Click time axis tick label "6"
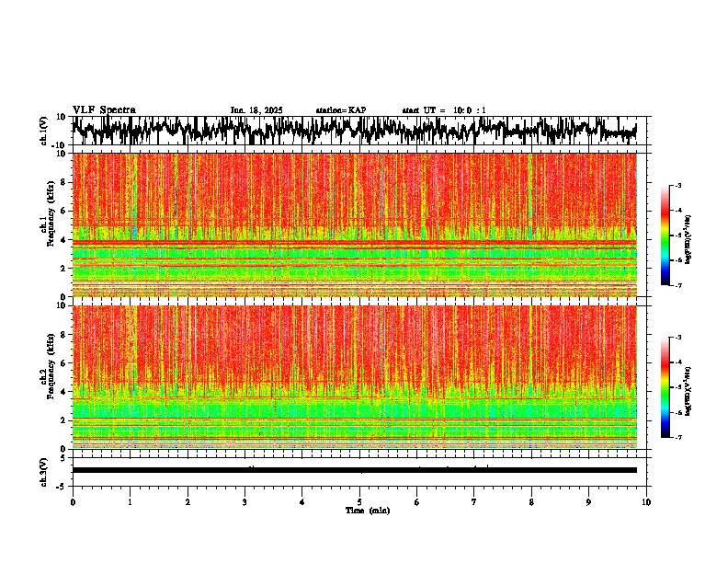Viewport: 728px width, 563px height. [x=416, y=502]
